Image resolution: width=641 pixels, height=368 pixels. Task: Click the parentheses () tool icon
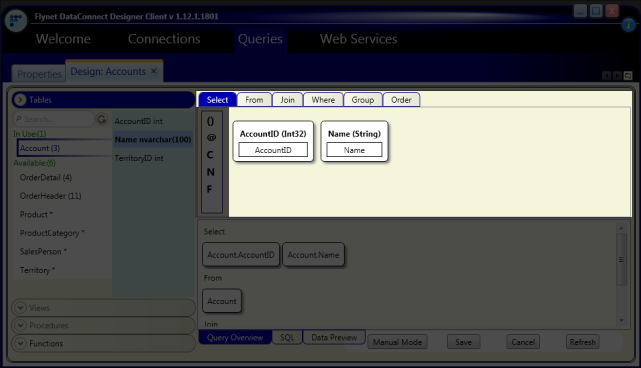coord(210,121)
